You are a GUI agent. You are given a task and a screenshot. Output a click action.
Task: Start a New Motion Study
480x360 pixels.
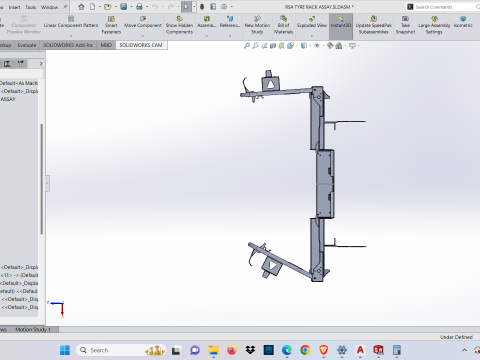tap(257, 25)
